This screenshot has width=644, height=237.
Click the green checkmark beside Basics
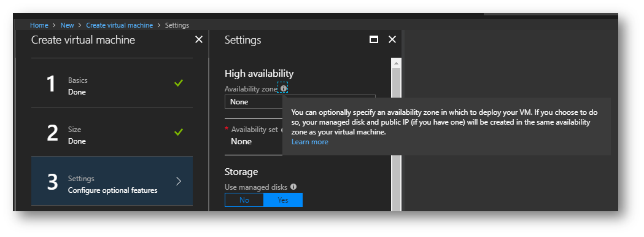pyautogui.click(x=179, y=83)
